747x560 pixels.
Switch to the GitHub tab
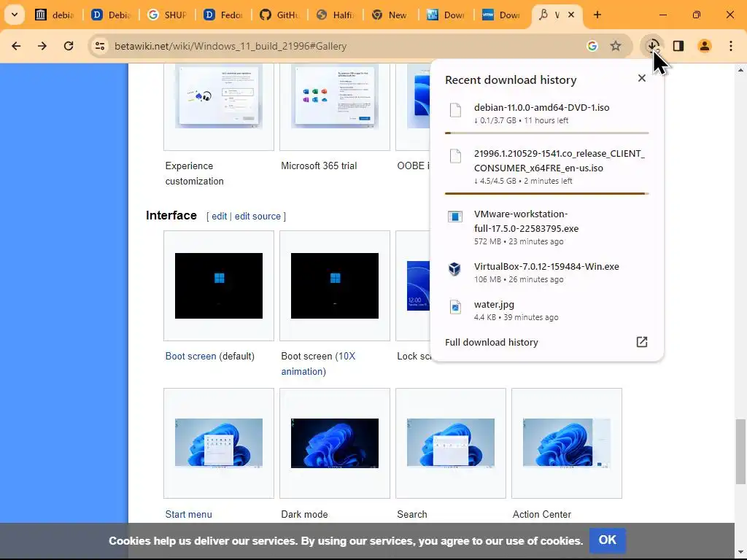click(x=279, y=15)
